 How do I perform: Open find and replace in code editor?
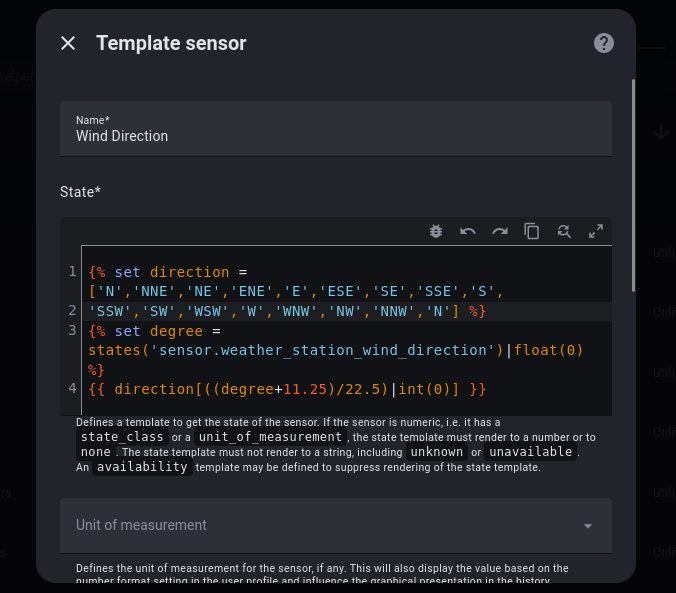(564, 231)
